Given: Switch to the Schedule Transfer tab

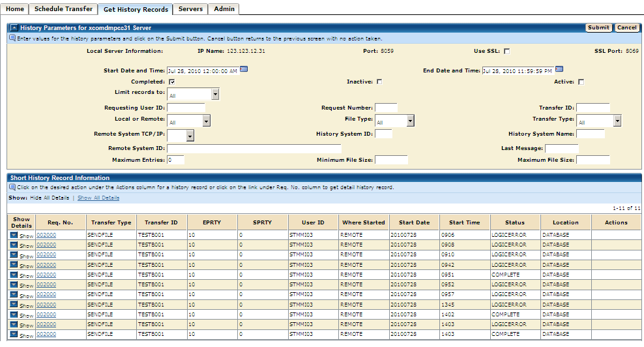Looking at the screenshot, I should point(63,9).
